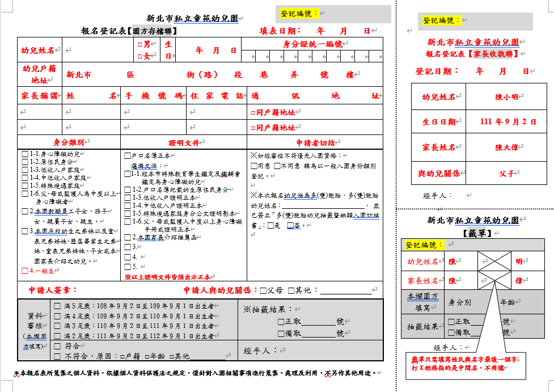554x392 pixels.
Task: Click the blank cell beside 幼兒姓名 label
Action: point(98,50)
